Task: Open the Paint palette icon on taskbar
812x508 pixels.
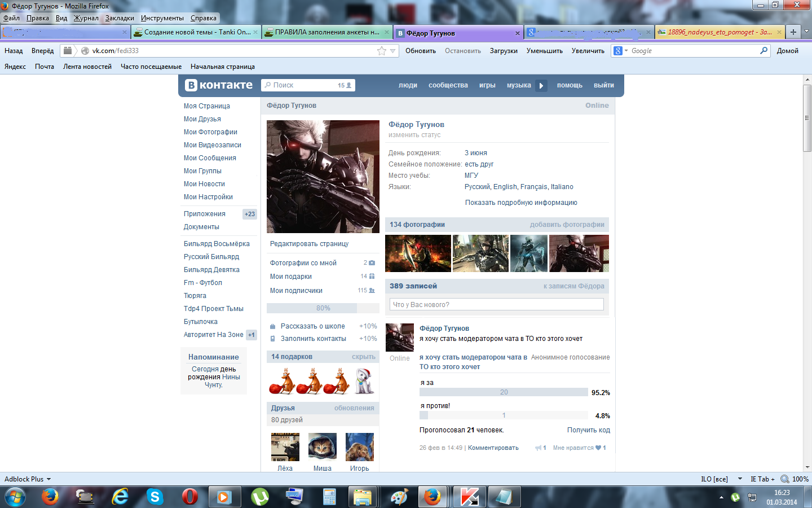Action: coord(399,497)
